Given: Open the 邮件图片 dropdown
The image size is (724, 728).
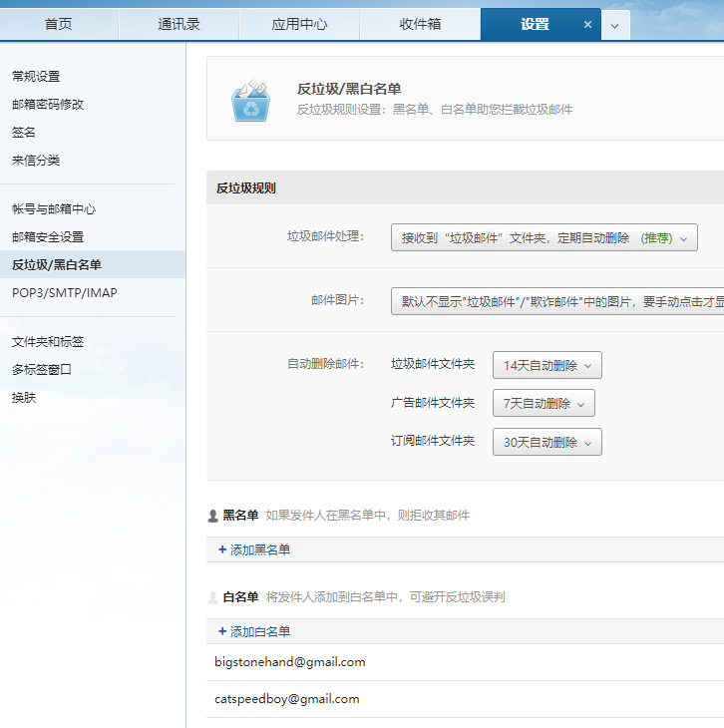Looking at the screenshot, I should (x=557, y=301).
